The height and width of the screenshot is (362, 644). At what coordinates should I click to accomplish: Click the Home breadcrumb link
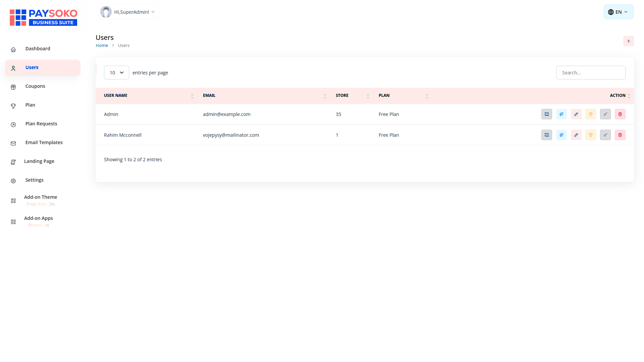102,46
